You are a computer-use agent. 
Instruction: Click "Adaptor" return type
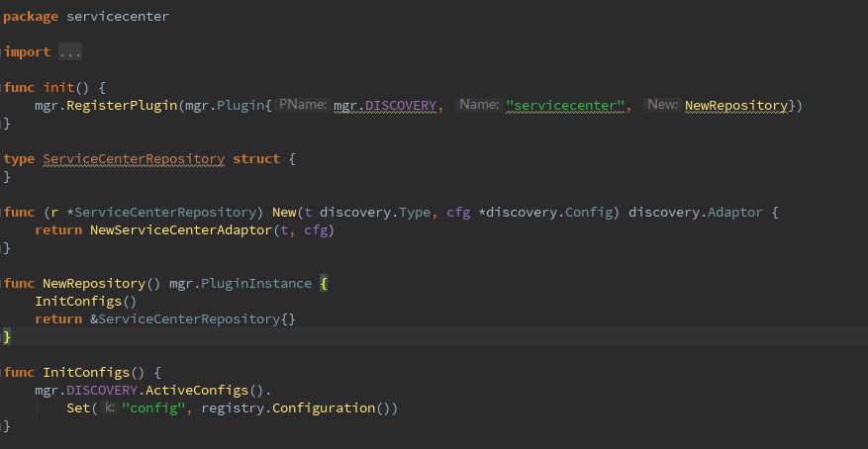click(x=735, y=213)
